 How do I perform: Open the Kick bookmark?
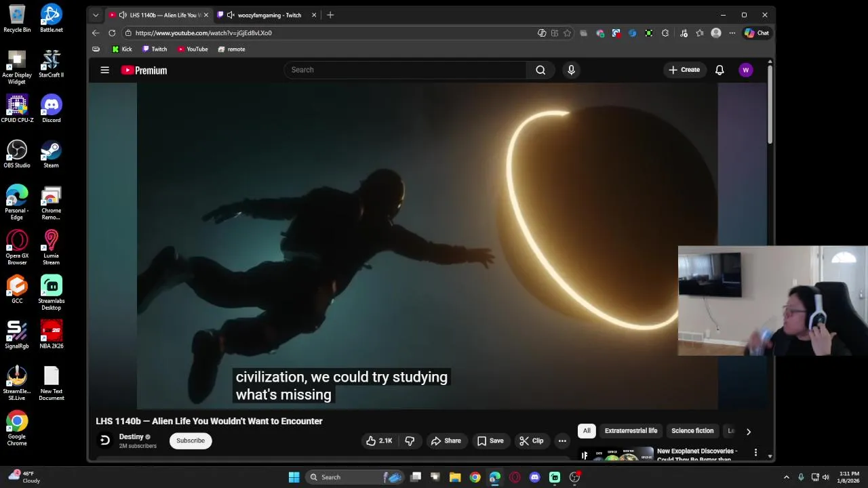[122, 49]
